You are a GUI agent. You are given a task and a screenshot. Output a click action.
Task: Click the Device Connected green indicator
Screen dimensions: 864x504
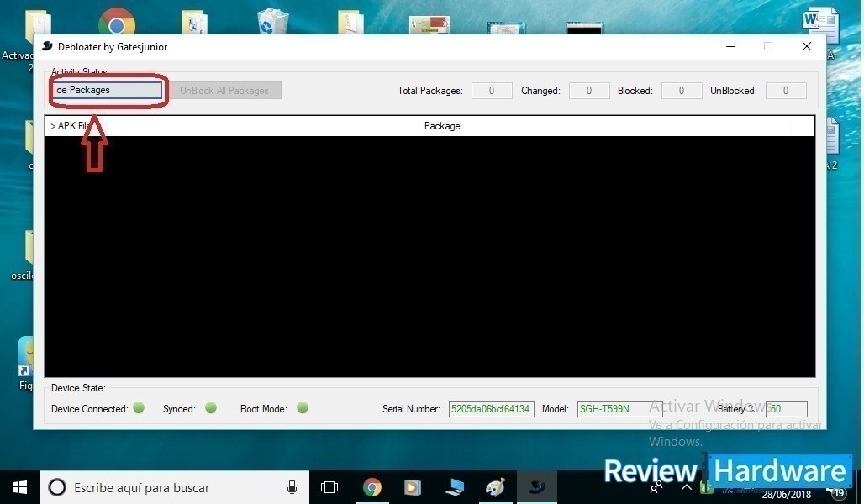pyautogui.click(x=139, y=407)
